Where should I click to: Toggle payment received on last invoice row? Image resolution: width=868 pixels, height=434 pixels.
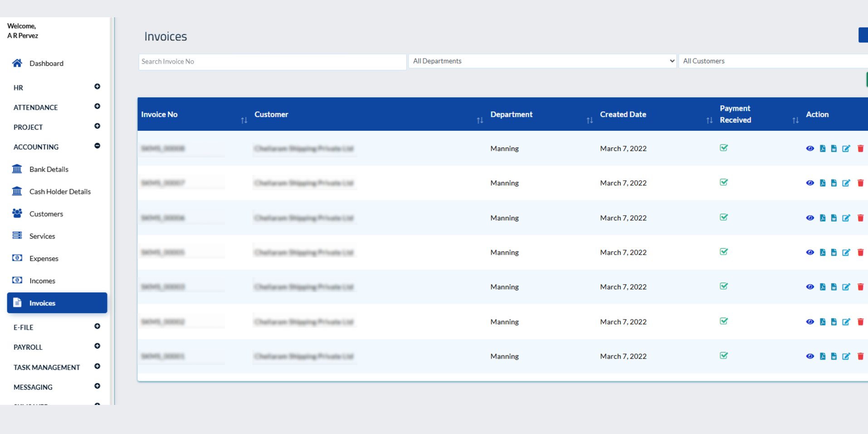[724, 355]
